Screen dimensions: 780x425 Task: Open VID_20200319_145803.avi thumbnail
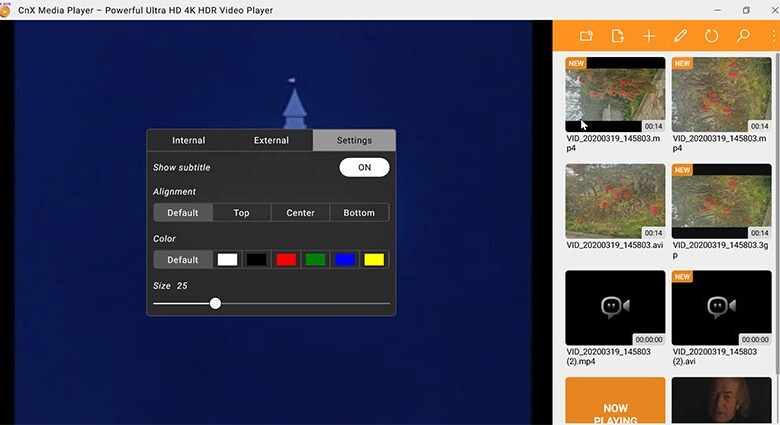(615, 201)
